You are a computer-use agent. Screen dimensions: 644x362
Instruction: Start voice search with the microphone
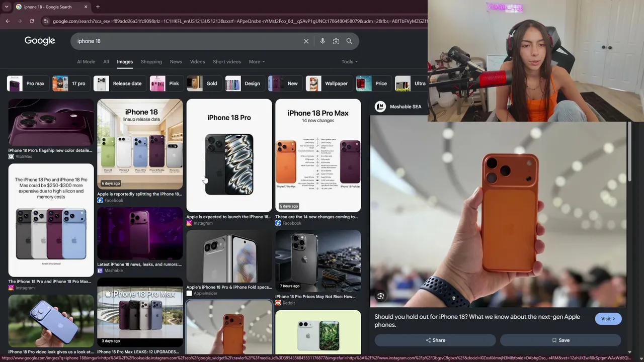pos(323,41)
